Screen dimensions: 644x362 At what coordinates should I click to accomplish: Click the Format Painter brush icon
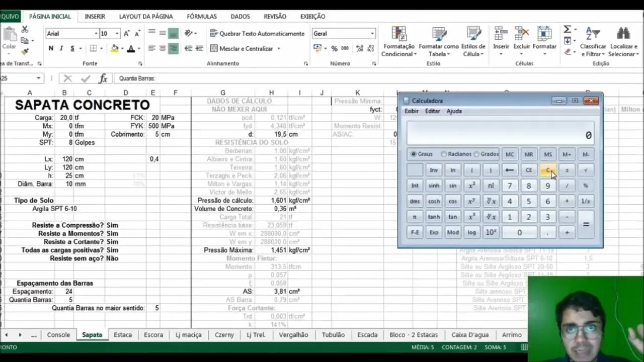click(25, 51)
